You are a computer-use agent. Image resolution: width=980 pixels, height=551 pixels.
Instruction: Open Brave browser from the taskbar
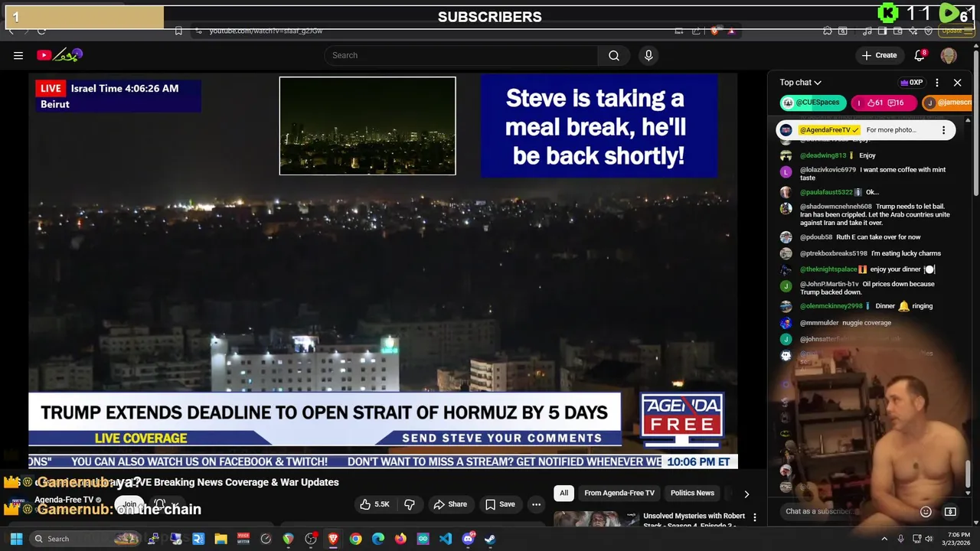(x=333, y=539)
